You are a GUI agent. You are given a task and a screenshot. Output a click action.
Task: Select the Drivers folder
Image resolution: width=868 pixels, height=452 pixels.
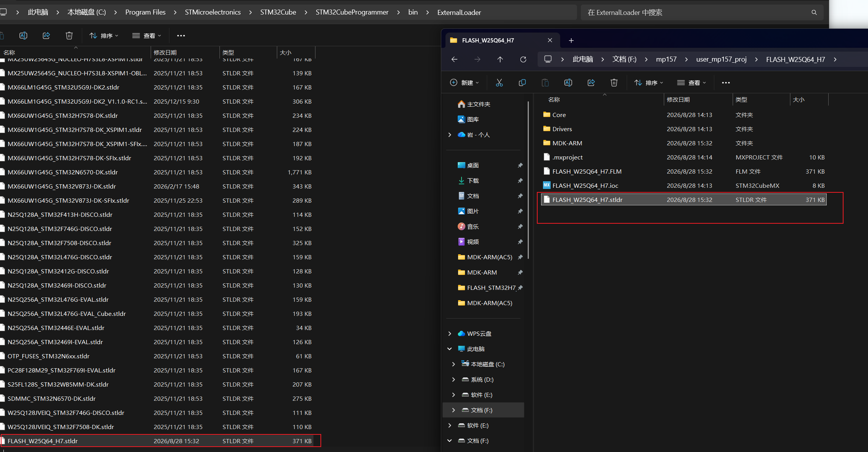(683, 129)
